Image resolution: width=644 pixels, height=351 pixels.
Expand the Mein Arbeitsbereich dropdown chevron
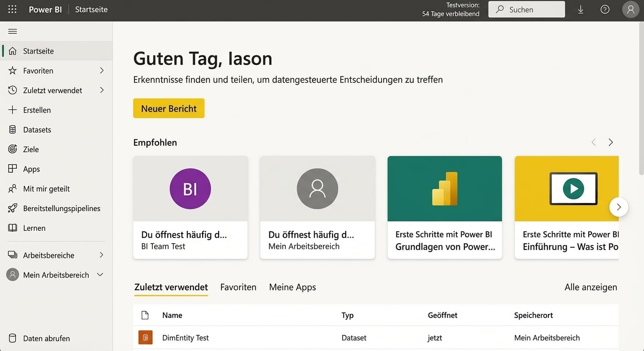tap(100, 275)
